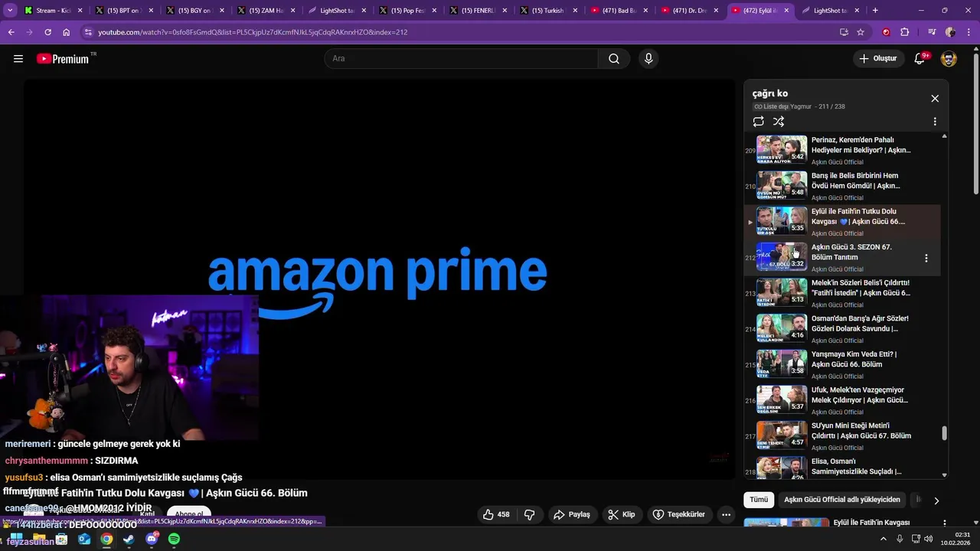Click the Paylaş share button
The image size is (980, 551).
click(572, 515)
